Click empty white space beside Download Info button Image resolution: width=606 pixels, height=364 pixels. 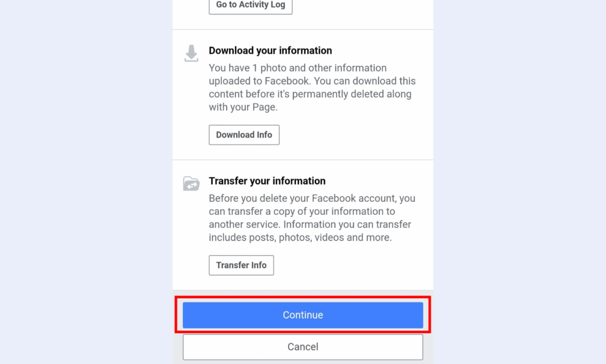click(x=352, y=135)
